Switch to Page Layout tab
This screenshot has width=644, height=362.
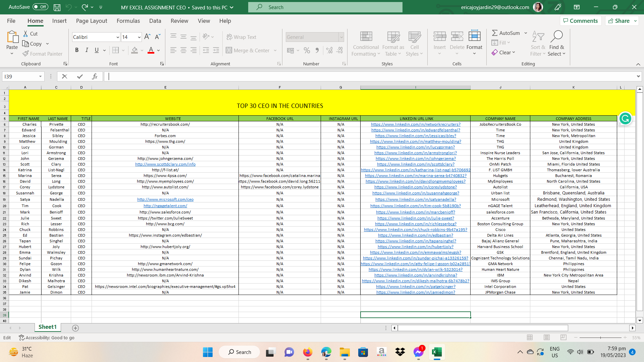92,21
